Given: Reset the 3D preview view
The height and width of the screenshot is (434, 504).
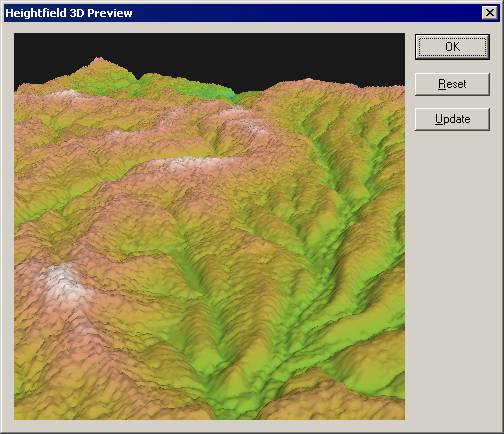Looking at the screenshot, I should click(x=452, y=84).
